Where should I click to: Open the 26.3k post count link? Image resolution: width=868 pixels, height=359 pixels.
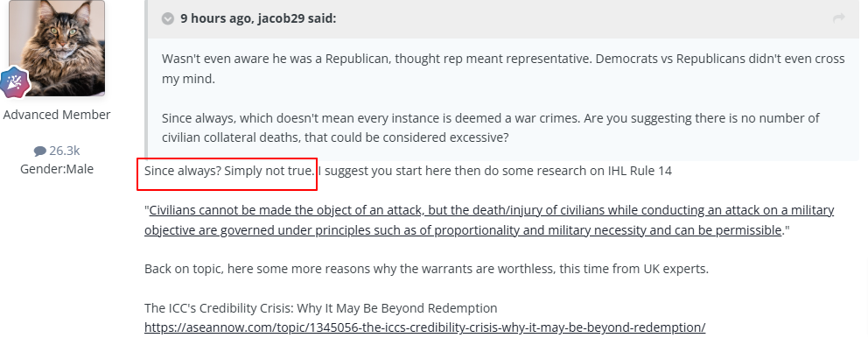point(64,151)
